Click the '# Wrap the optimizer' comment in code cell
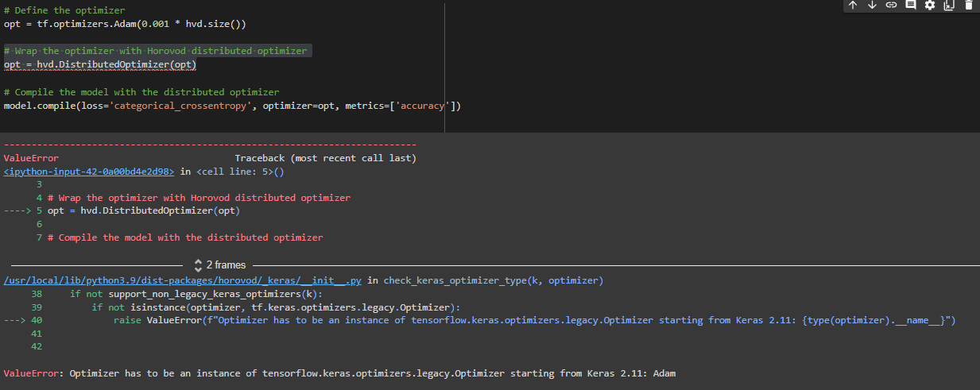The width and height of the screenshot is (980, 390). pos(155,50)
